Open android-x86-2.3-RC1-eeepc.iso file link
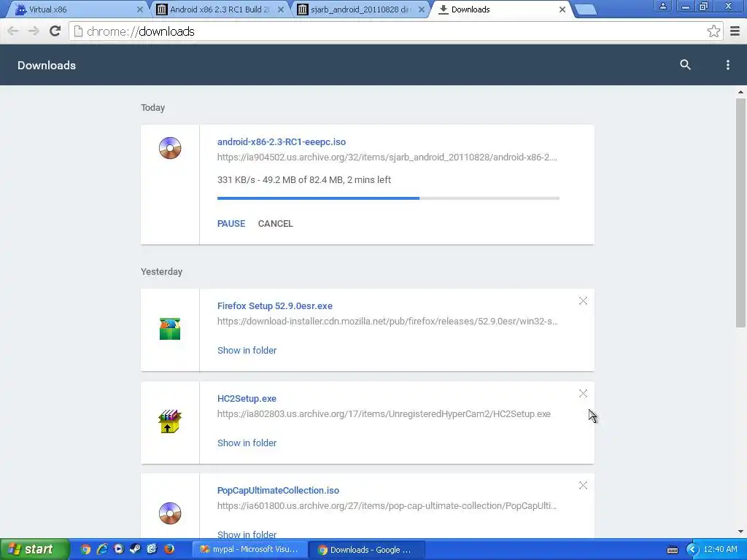The image size is (747, 560). click(282, 142)
